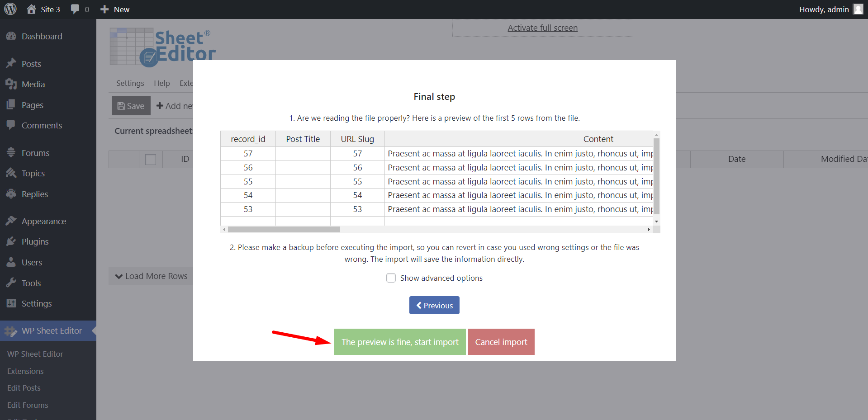Start import with the green preview button
868x420 pixels.
(x=400, y=342)
